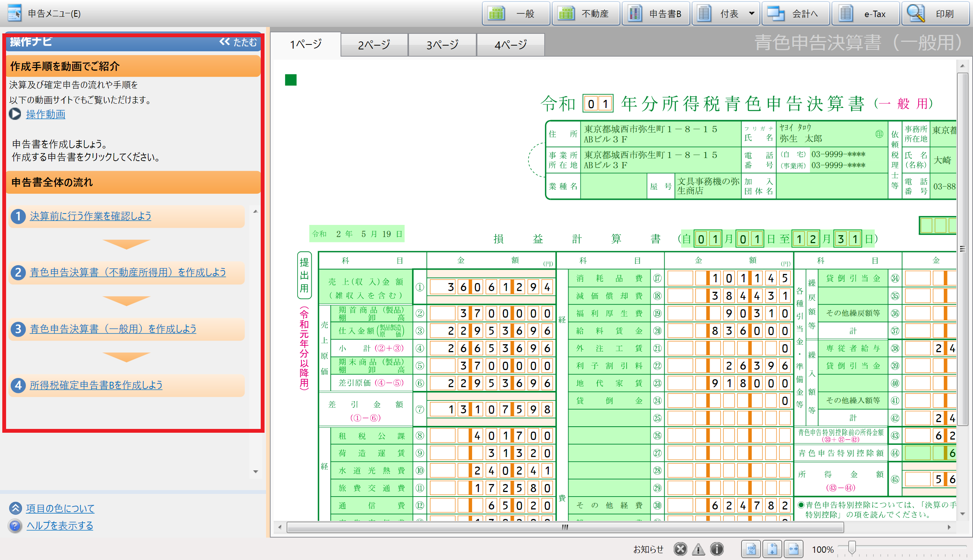This screenshot has height=560, width=973.
Task: Click step 3 number circle icon
Action: 18,329
